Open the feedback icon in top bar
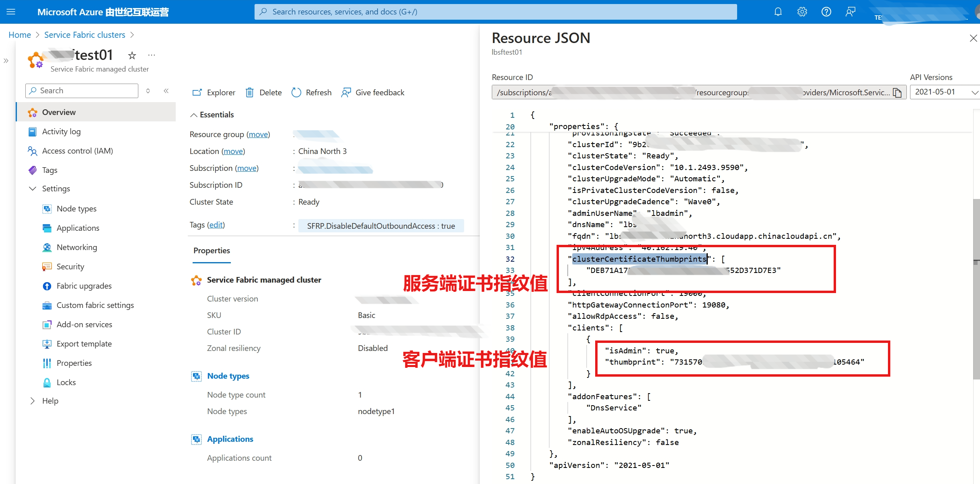 850,12
